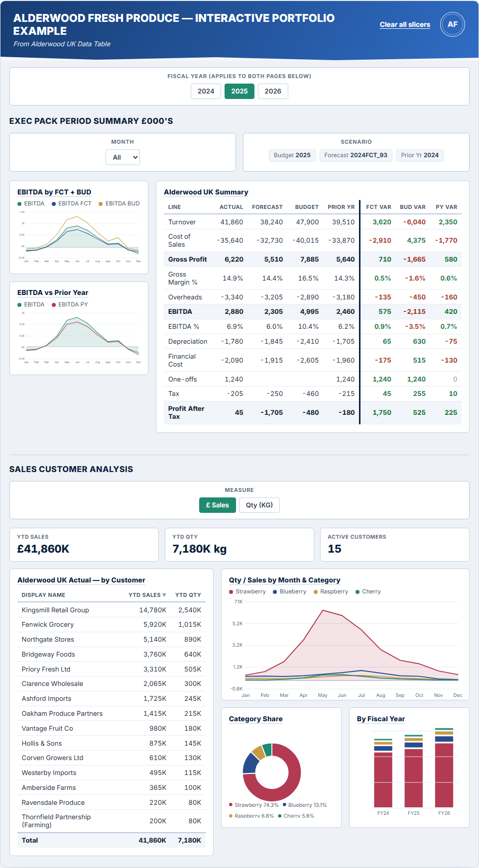Click the FY24 stacked bar
This screenshot has height=868, width=479.
[383, 773]
